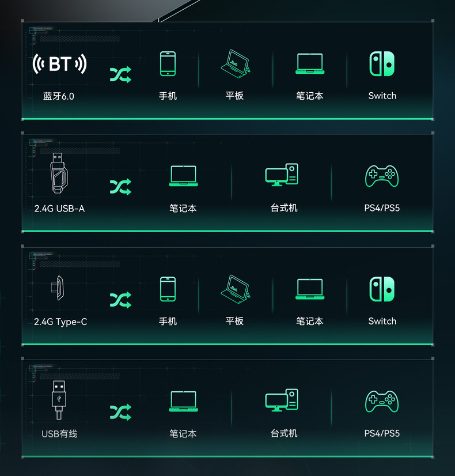Image resolution: width=455 pixels, height=476 pixels.
Task: Click the tablet icon in Type-C row
Action: pos(236,289)
